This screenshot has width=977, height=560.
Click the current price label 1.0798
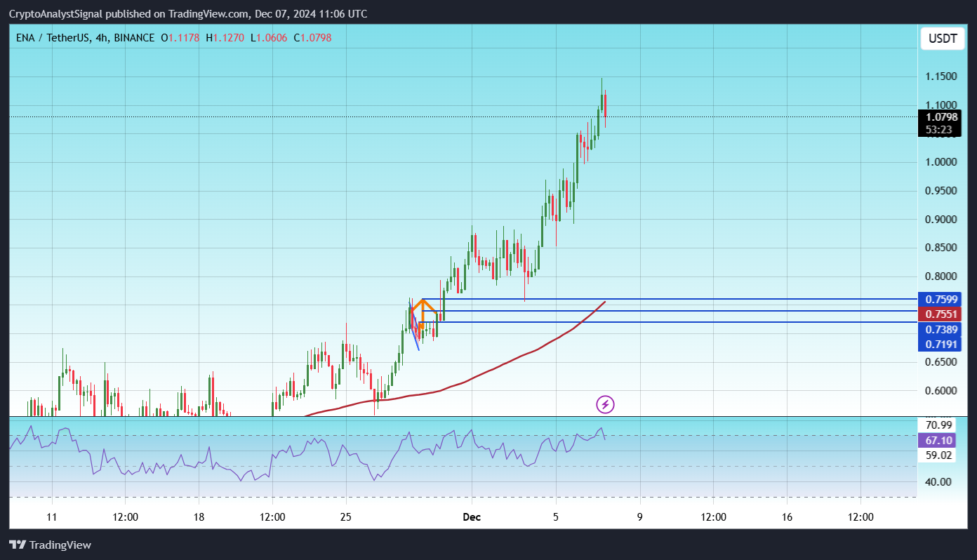pyautogui.click(x=941, y=117)
